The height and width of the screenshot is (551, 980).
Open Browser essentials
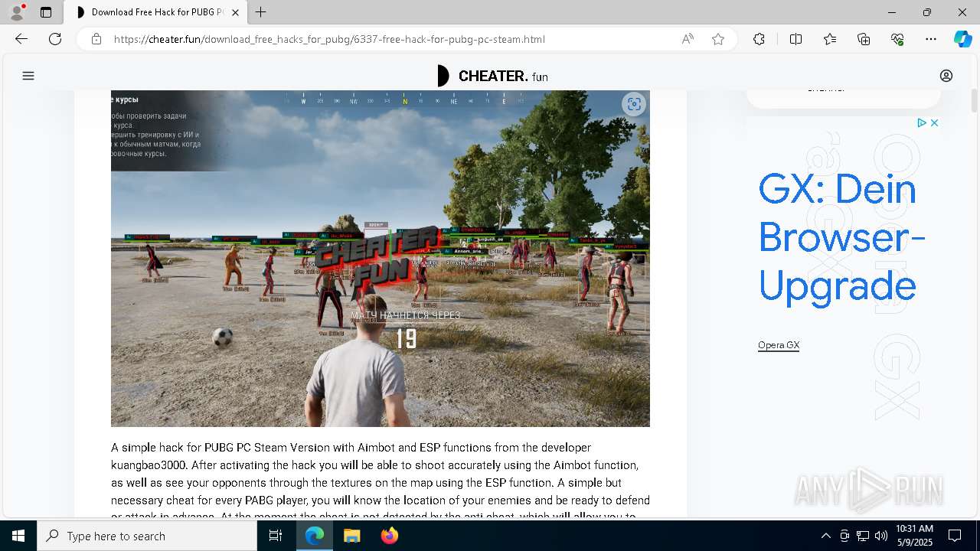pyautogui.click(x=897, y=39)
